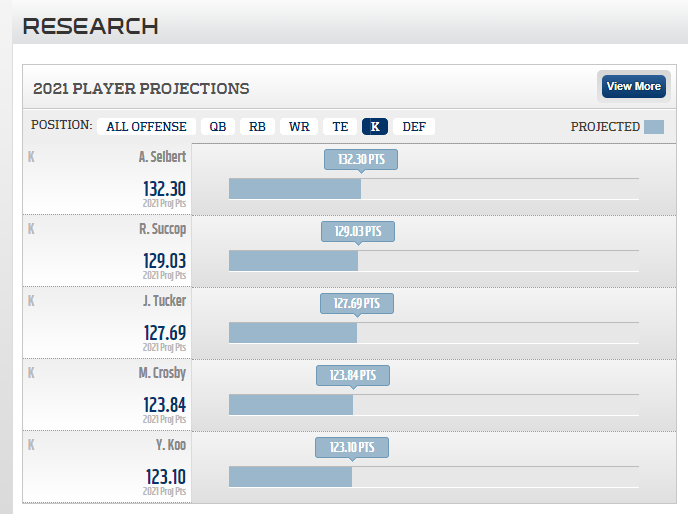Click the 123.10 PTS tooltip label
The width and height of the screenshot is (688, 514).
(x=352, y=447)
